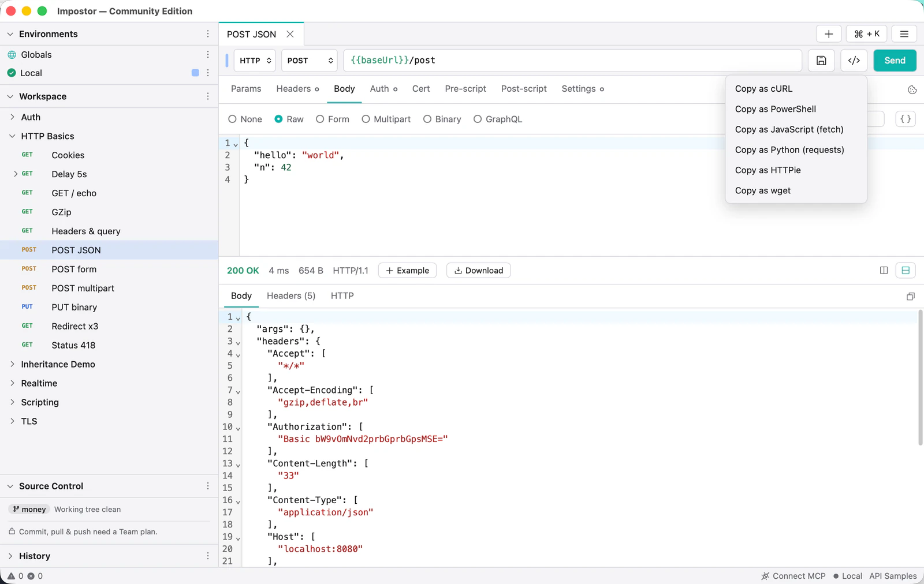This screenshot has height=584, width=924.
Task: Open Source Control options menu
Action: tap(208, 486)
